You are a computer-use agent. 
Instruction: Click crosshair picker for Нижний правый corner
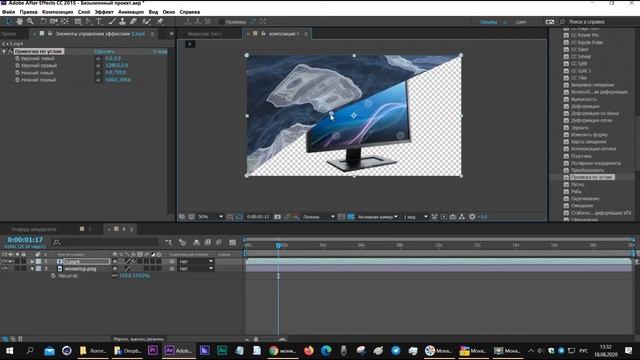click(98, 80)
